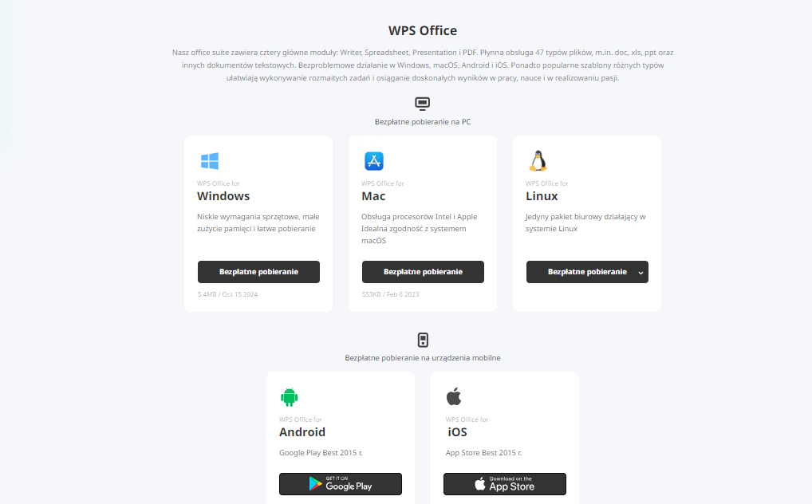Click 'App Store Best 2015 r.' text

pos(483,453)
